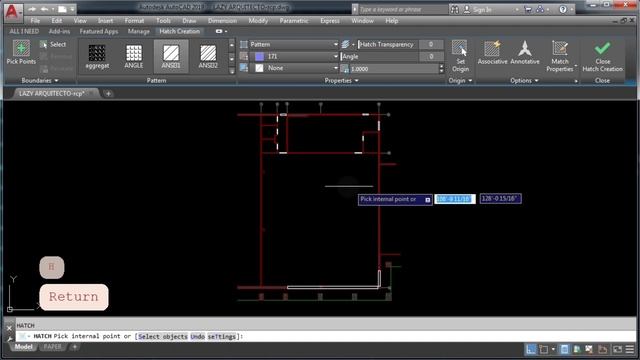Image resolution: width=640 pixels, height=360 pixels.
Task: Open the Modify menu
Action: pos(258,21)
